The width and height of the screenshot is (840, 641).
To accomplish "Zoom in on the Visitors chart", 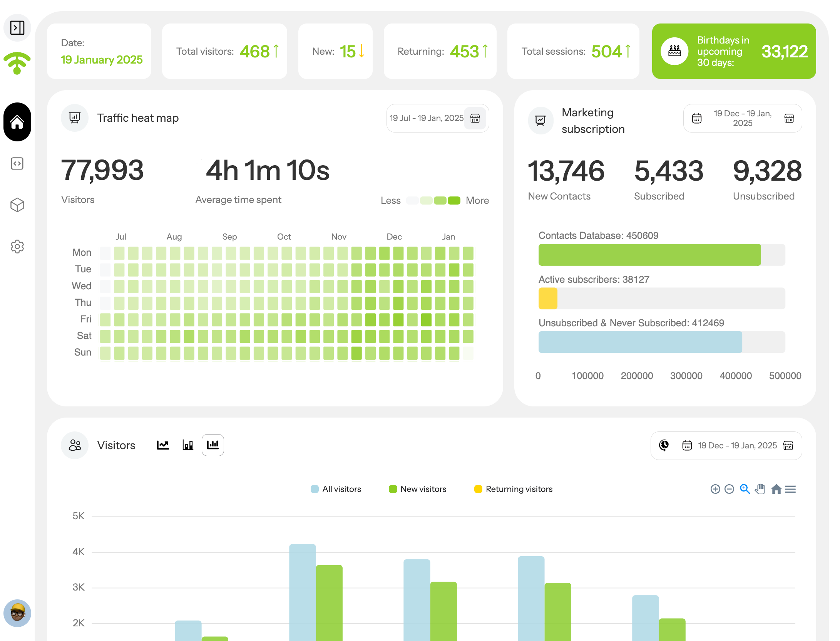I will (x=715, y=489).
